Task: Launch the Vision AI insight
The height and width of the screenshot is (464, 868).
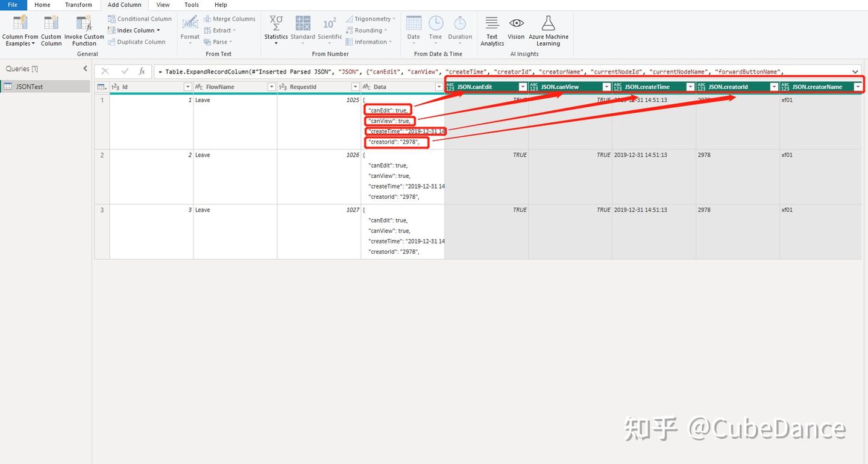Action: tap(516, 23)
